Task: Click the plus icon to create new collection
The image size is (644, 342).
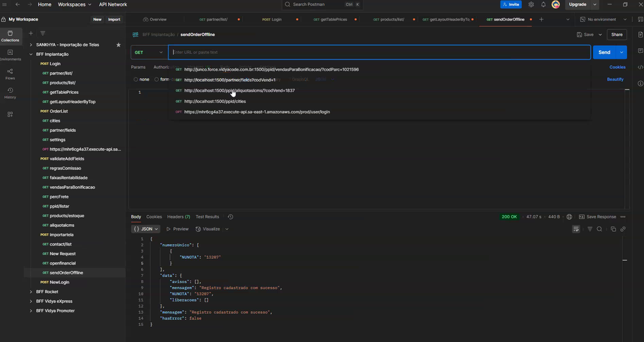Action: tap(31, 33)
